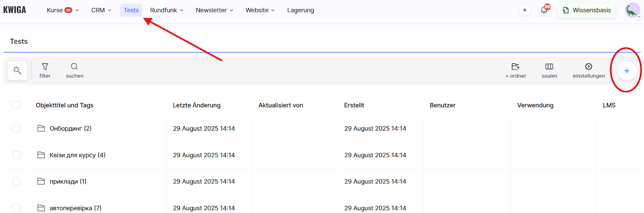This screenshot has width=644, height=213.
Task: Expand the Newsletter dropdown
Action: click(x=214, y=10)
